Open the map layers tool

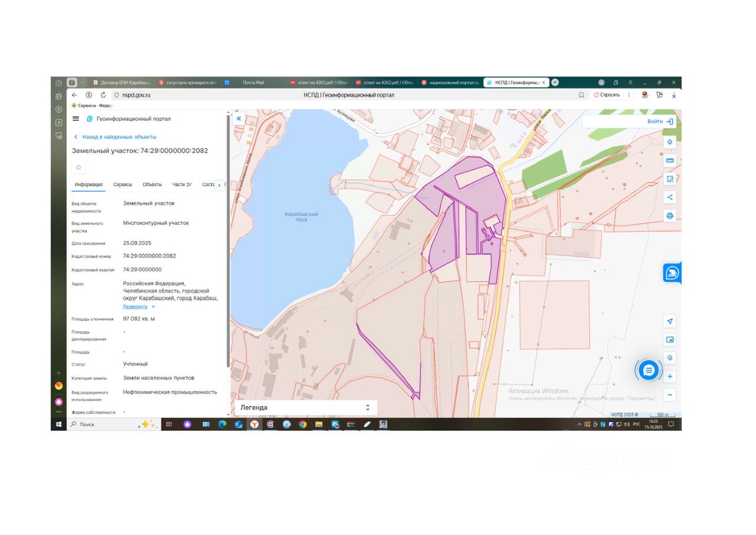[670, 142]
